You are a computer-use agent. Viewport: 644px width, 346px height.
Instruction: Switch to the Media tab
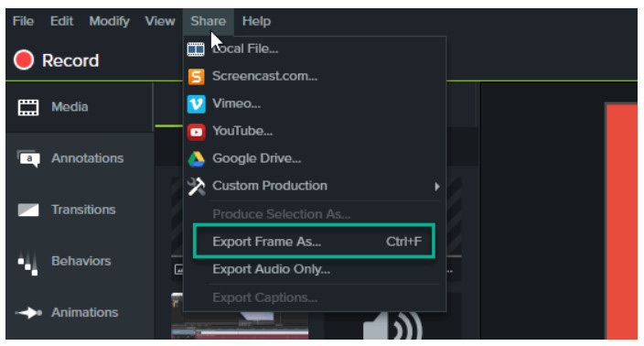[80, 107]
